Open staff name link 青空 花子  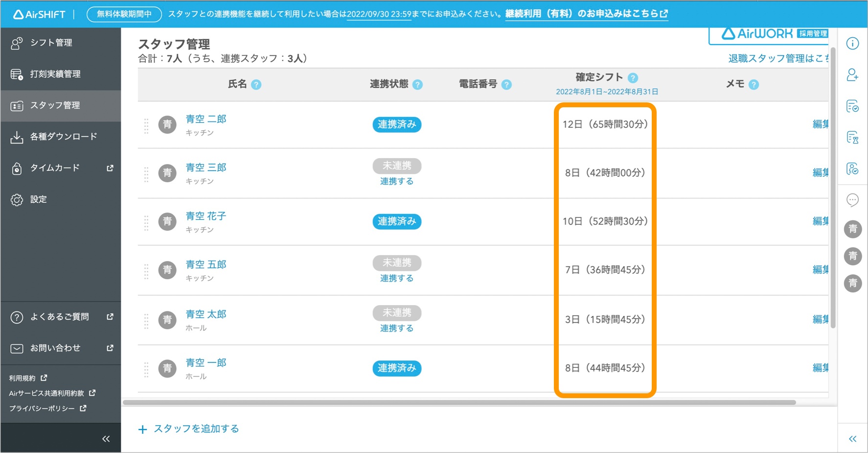[x=206, y=216]
